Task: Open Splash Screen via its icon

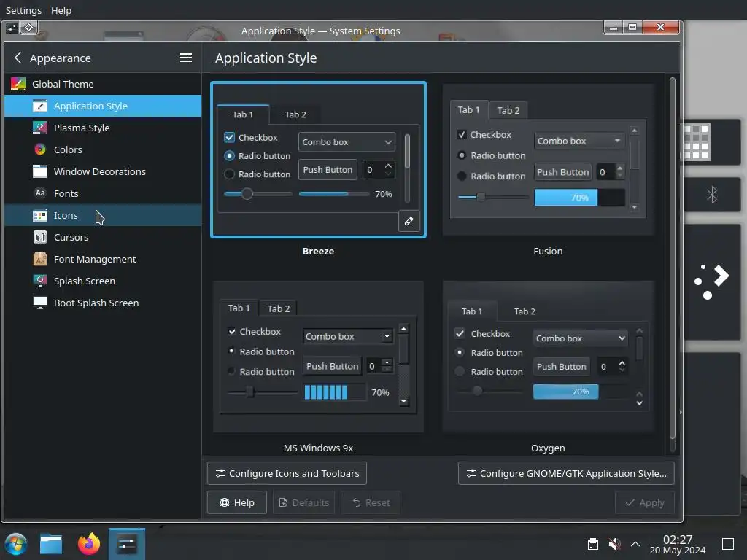Action: 40,281
